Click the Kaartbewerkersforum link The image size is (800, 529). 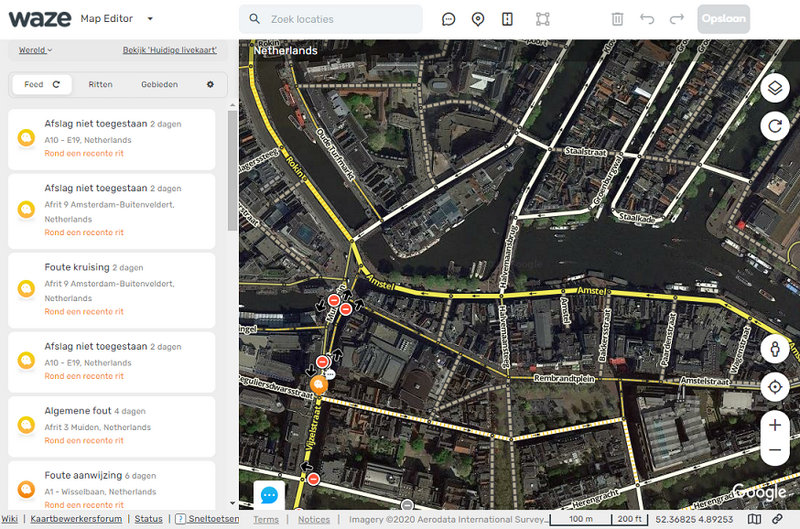pos(76,519)
